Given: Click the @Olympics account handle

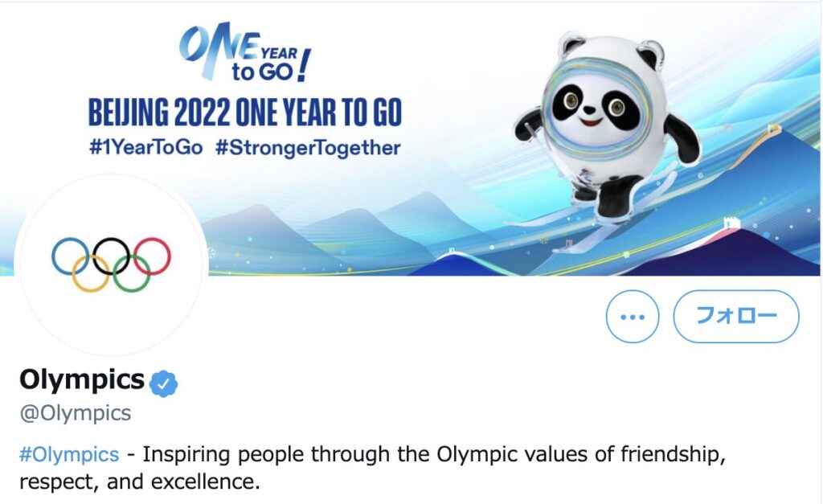Looking at the screenshot, I should 75,413.
